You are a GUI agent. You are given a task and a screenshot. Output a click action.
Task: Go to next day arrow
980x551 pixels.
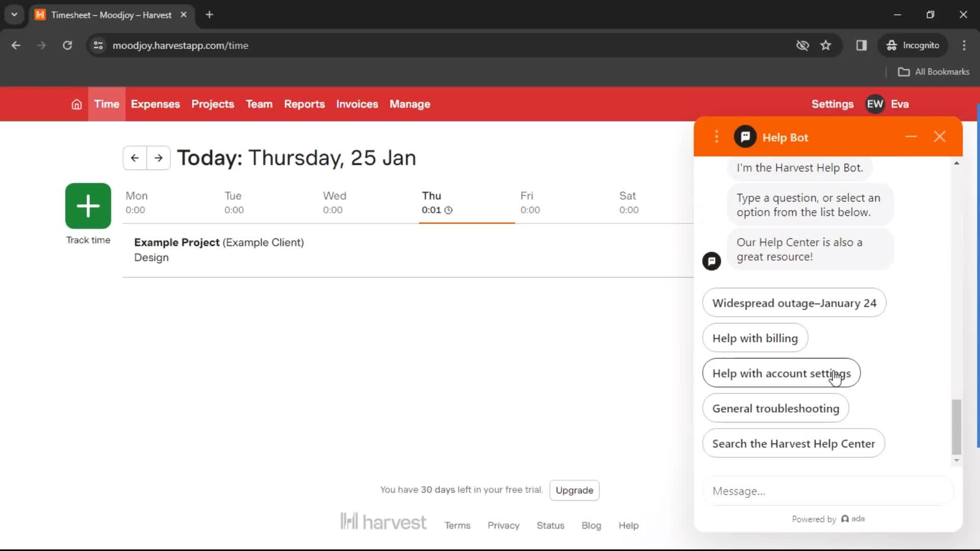pos(159,158)
